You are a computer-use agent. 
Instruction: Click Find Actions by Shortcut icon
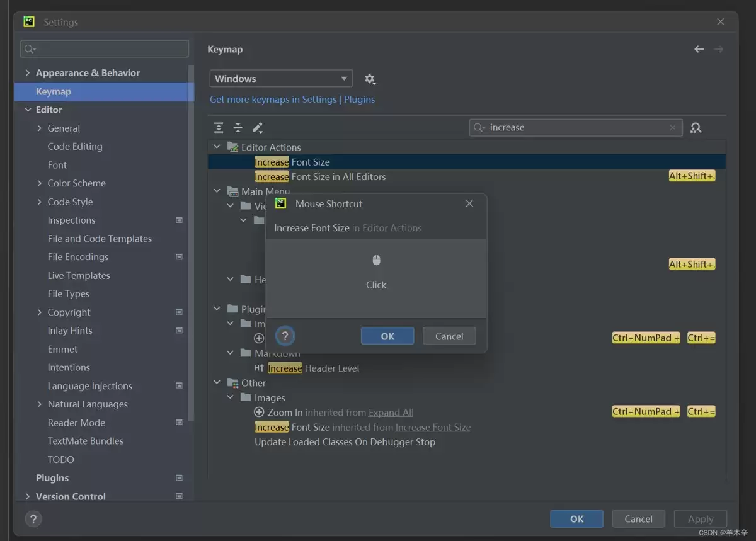696,128
